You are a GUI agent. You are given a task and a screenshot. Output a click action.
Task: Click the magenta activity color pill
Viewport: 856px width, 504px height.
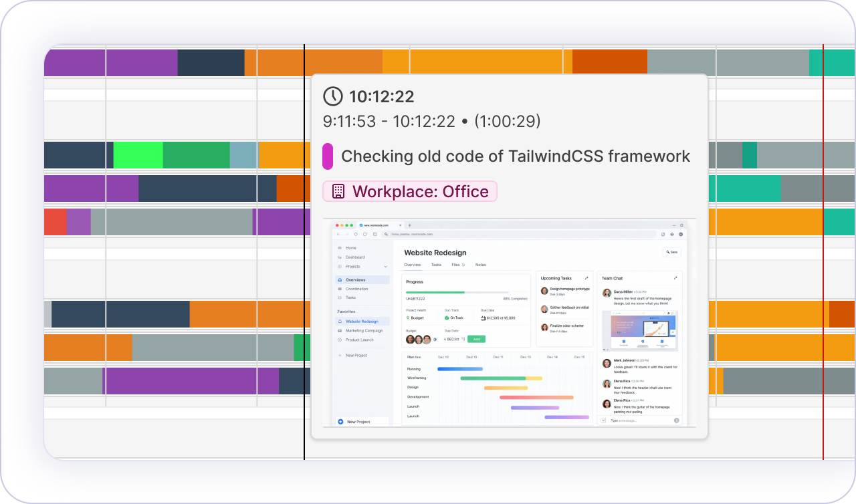pyautogui.click(x=328, y=156)
